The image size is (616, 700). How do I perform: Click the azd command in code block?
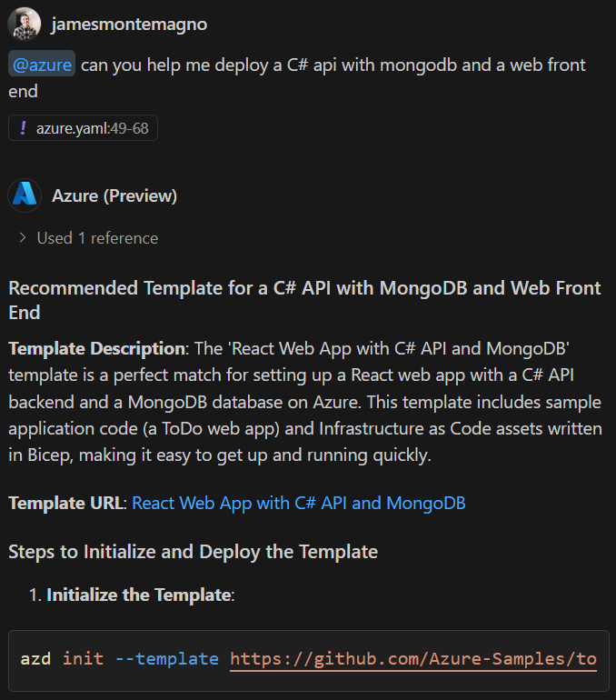(36, 658)
